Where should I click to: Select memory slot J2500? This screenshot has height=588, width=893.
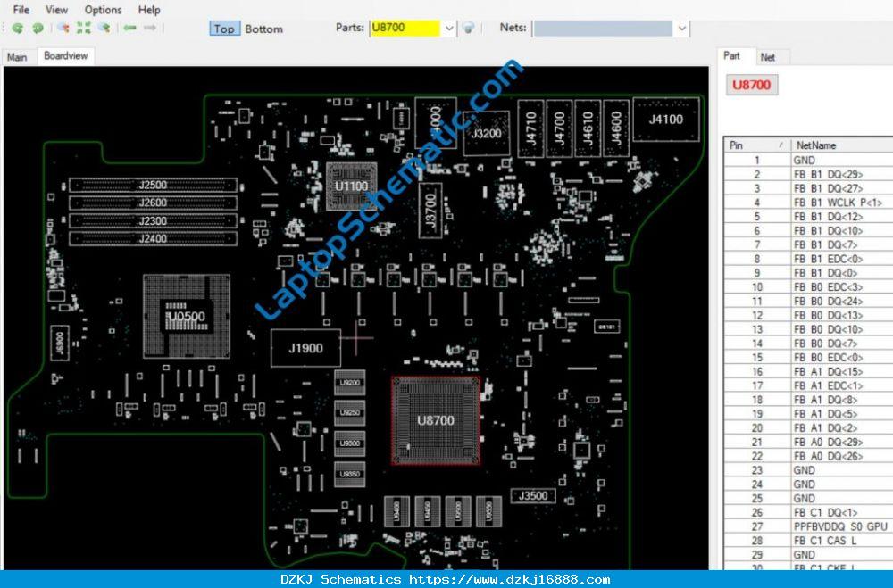click(153, 185)
